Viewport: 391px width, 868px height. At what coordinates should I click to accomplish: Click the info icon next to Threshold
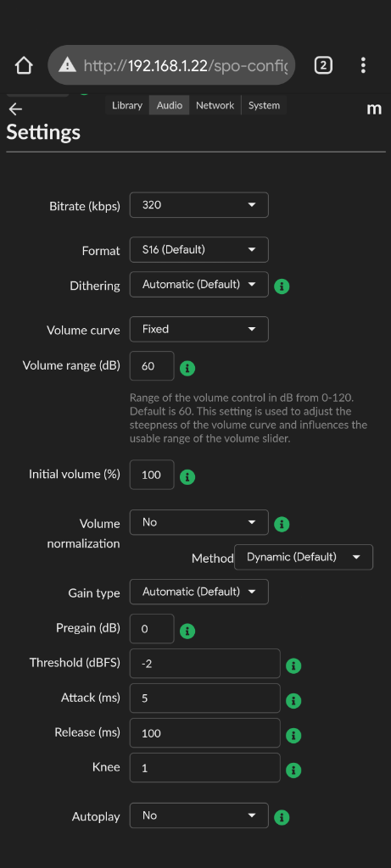tap(293, 666)
